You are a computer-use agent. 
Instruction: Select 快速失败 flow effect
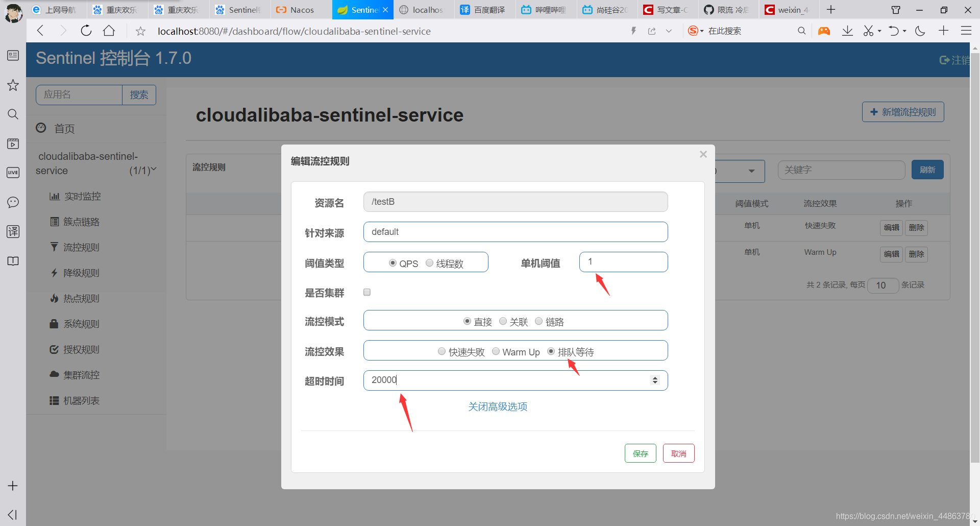pyautogui.click(x=442, y=351)
